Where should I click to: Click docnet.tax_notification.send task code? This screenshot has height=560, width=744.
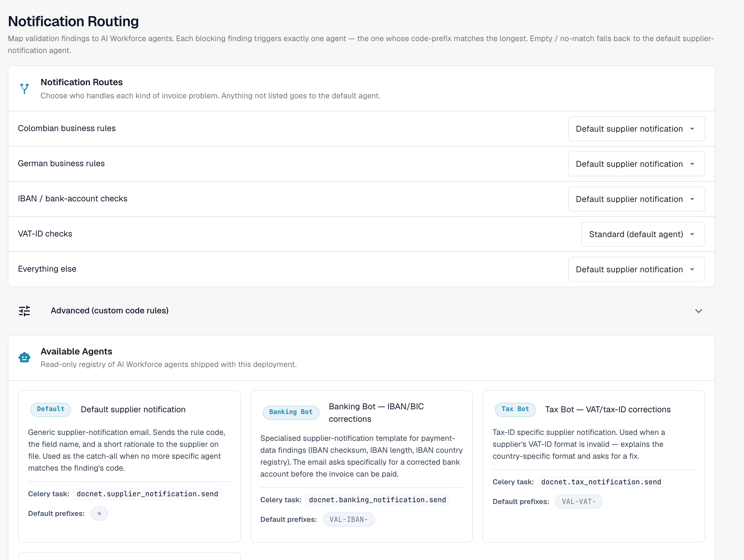point(601,482)
